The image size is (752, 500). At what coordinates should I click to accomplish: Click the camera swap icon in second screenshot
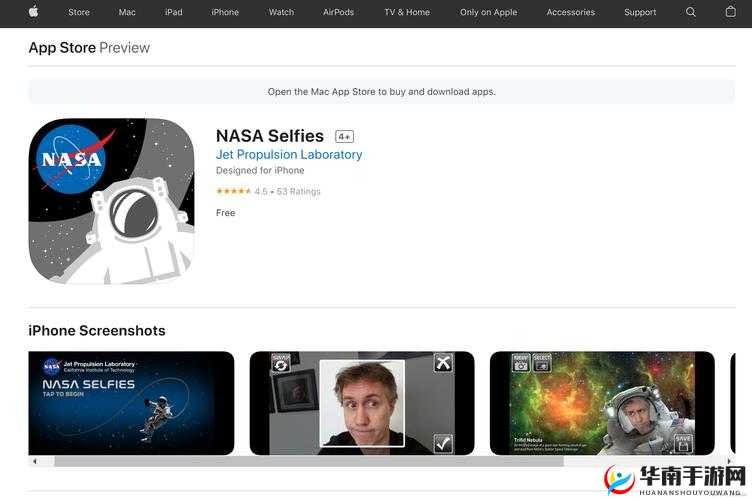pos(281,363)
